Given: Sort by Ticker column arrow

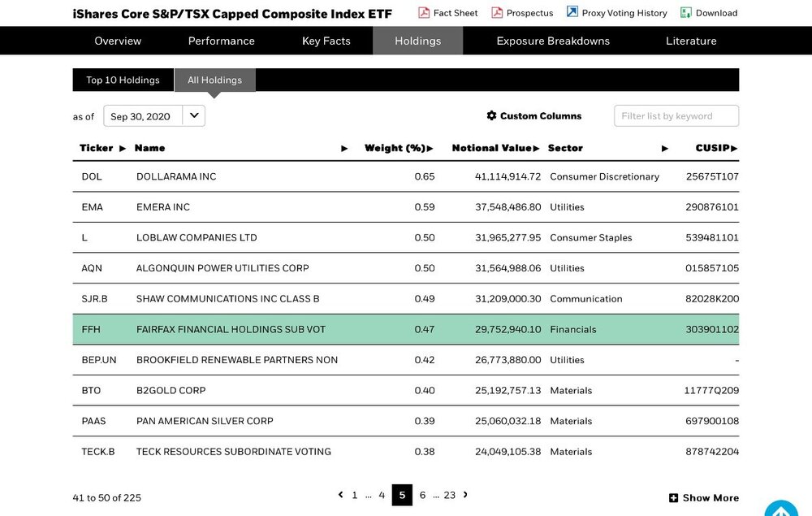Looking at the screenshot, I should (123, 149).
